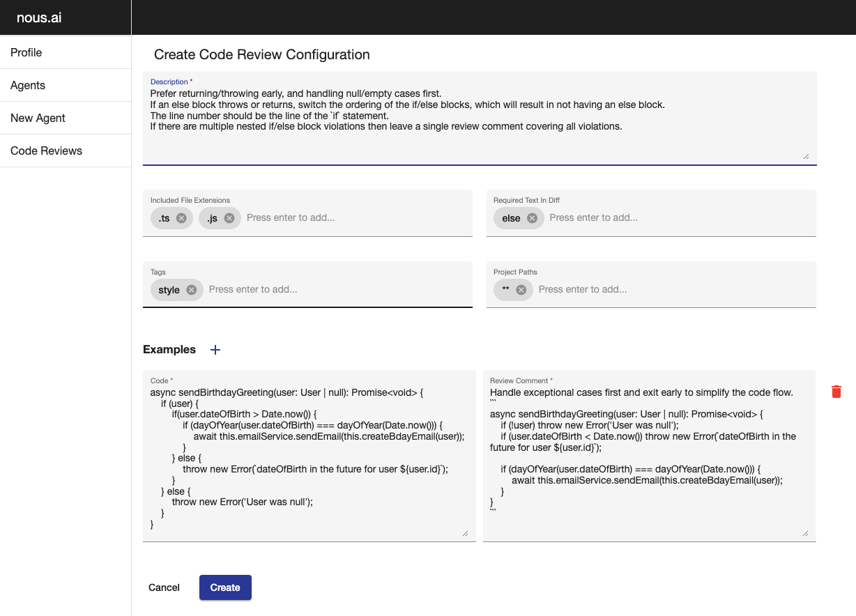Click the 'Prefer returning/throwing early' line

(296, 93)
